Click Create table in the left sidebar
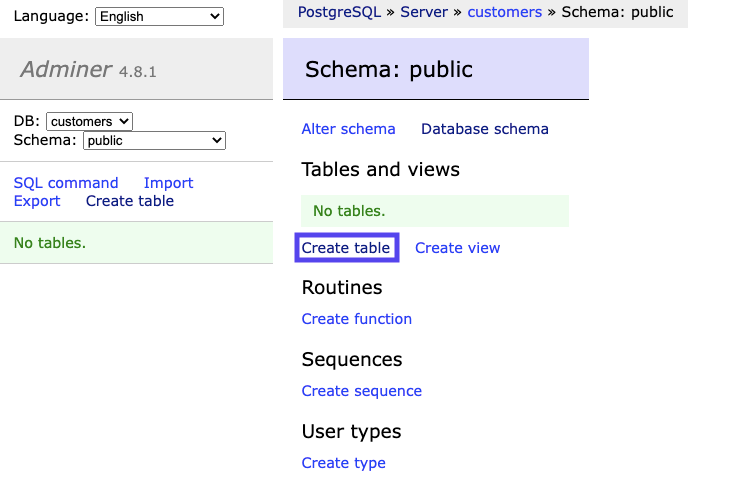Screen dimensions: 730x487 point(130,201)
